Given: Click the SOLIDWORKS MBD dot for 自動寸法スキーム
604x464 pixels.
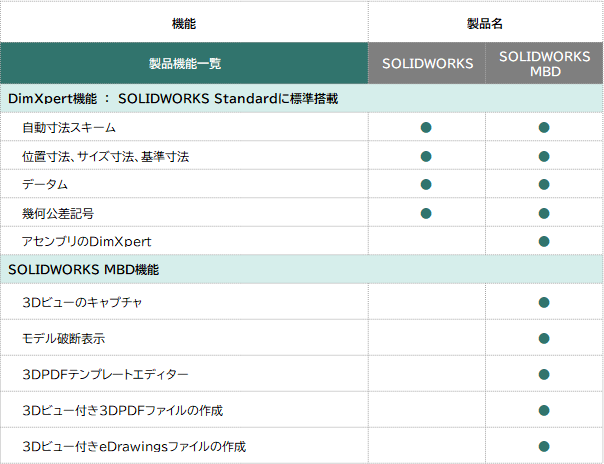Looking at the screenshot, I should click(x=544, y=127).
